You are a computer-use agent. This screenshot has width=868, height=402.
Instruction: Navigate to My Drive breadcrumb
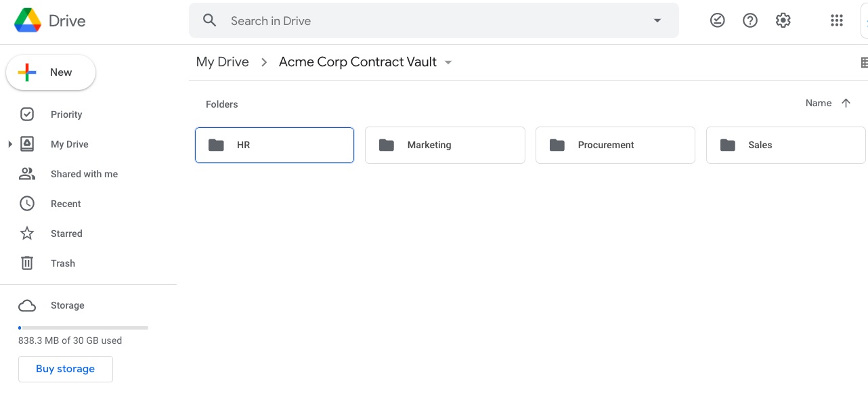click(223, 62)
